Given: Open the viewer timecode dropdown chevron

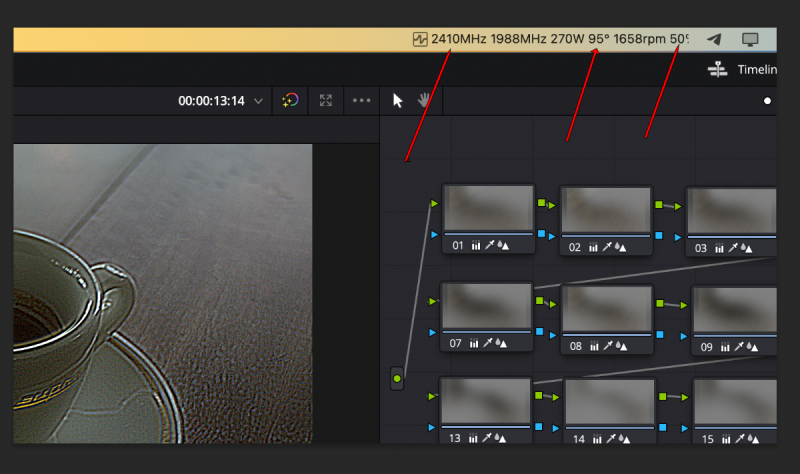Looking at the screenshot, I should [258, 101].
